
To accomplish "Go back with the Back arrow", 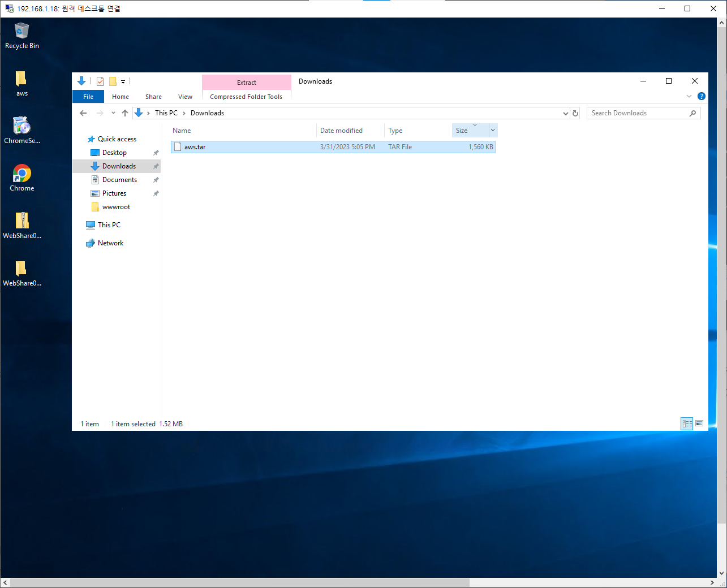I will pyautogui.click(x=83, y=113).
